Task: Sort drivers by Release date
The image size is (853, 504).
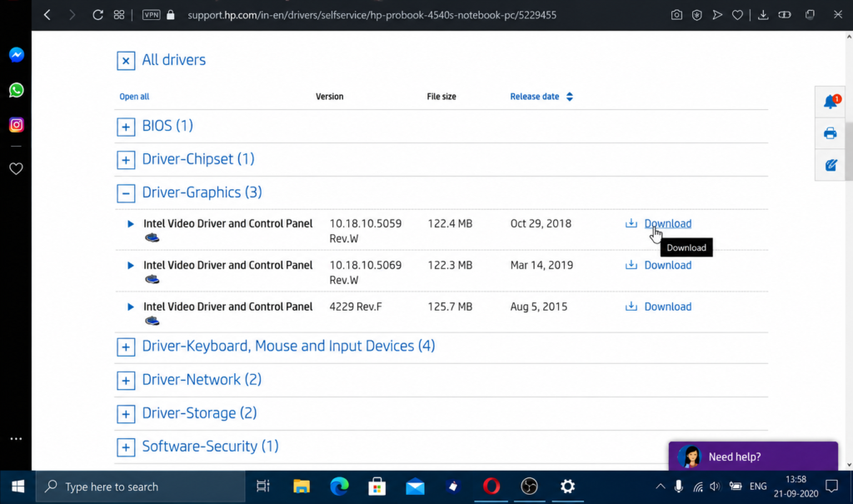Action: [541, 97]
